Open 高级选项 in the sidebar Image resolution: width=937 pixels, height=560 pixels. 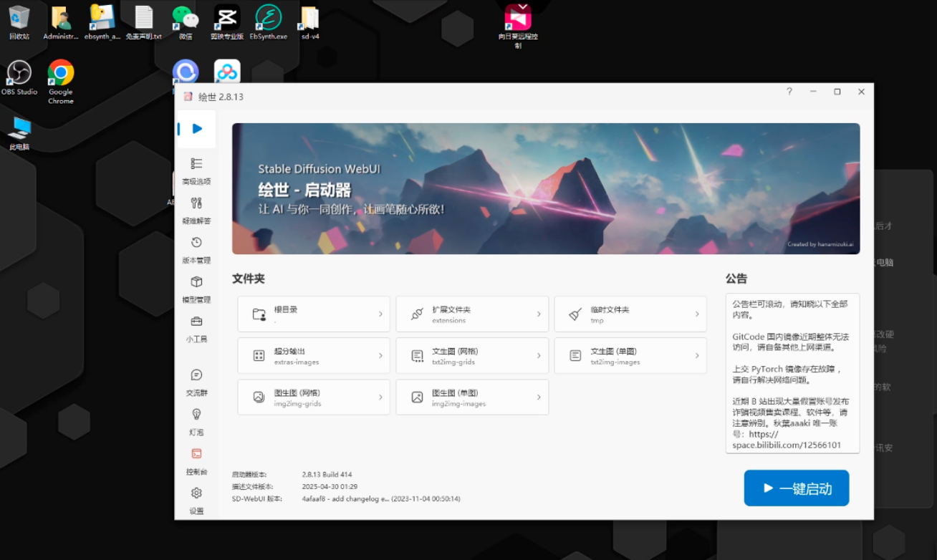tap(196, 170)
